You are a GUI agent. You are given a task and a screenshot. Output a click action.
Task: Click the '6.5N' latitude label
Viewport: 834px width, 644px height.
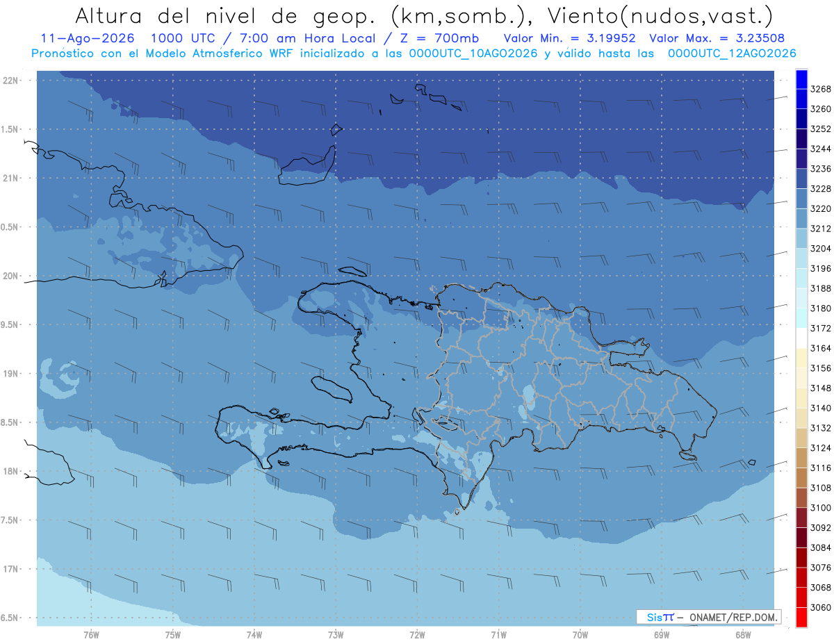10,618
